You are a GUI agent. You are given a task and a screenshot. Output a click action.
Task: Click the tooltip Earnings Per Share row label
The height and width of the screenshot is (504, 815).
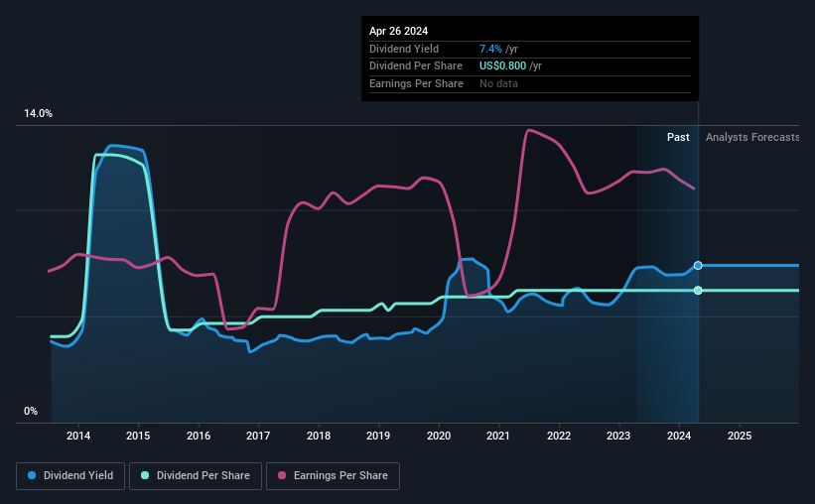click(x=416, y=83)
